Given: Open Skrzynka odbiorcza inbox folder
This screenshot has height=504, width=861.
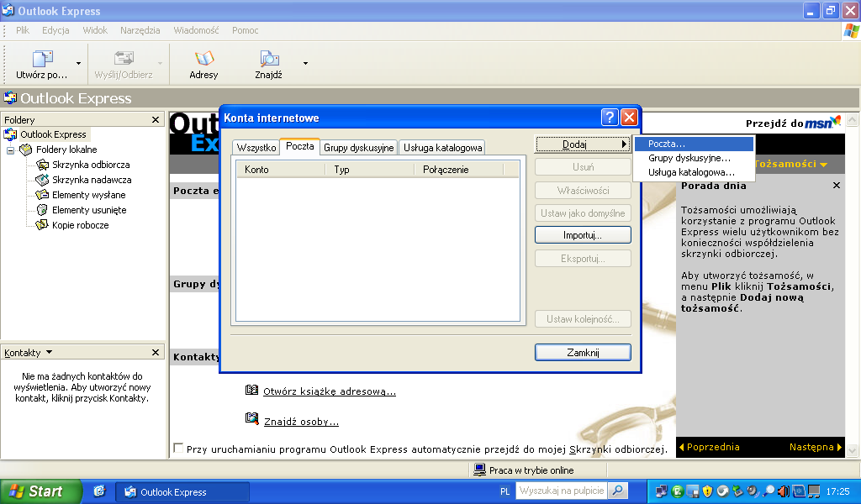Looking at the screenshot, I should pos(91,165).
